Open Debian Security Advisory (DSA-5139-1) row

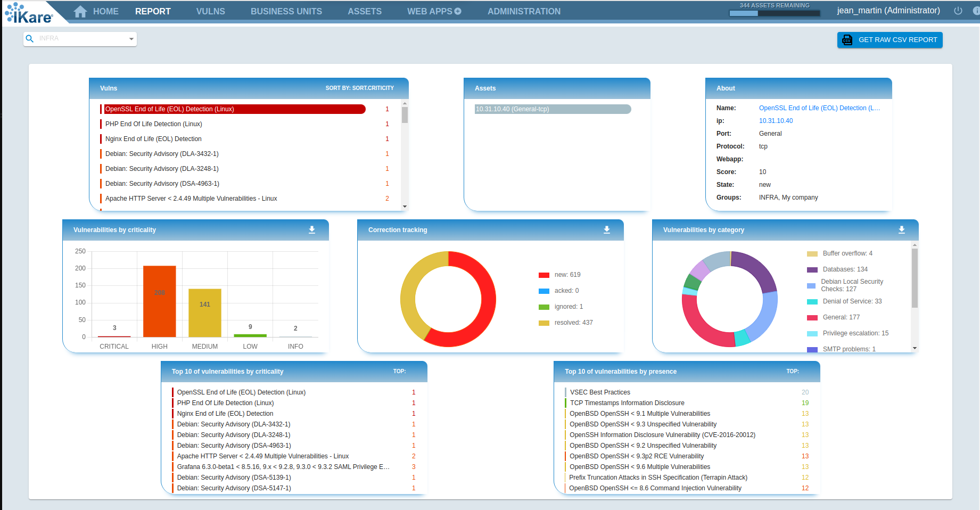pos(294,478)
